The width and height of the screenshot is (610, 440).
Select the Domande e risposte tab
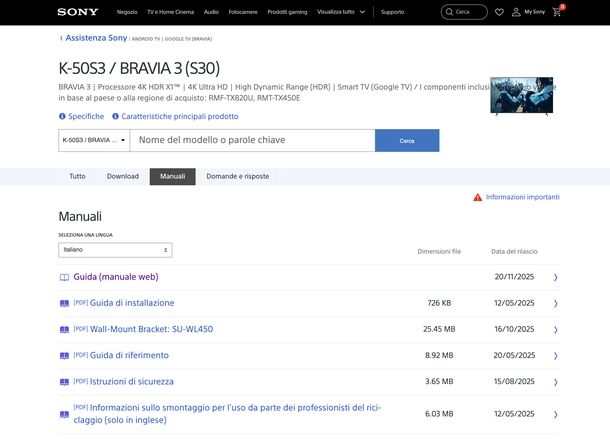(x=237, y=176)
